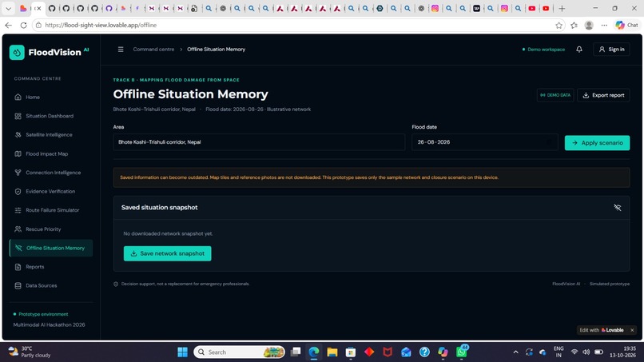Click the Area input field
The height and width of the screenshot is (362, 644).
[x=259, y=142]
